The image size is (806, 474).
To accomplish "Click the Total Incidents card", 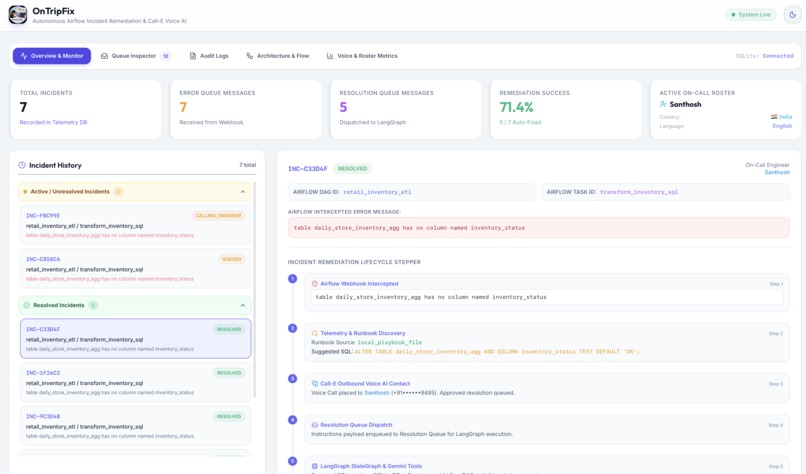I will [x=86, y=109].
